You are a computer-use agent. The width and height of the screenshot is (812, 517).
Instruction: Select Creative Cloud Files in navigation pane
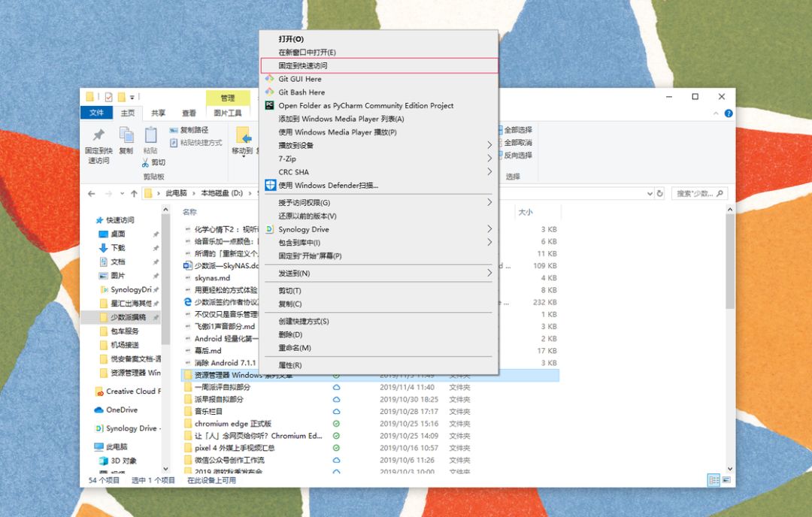(128, 392)
